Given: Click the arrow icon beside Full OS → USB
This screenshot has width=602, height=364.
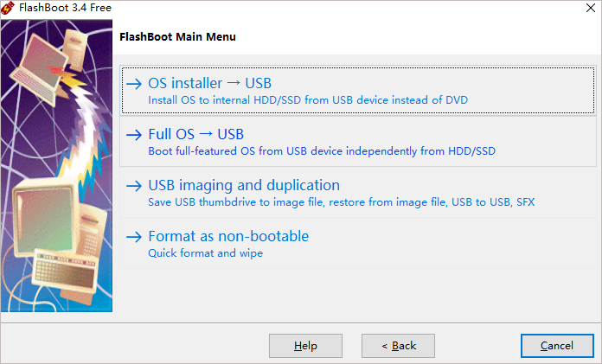Looking at the screenshot, I should (x=134, y=135).
